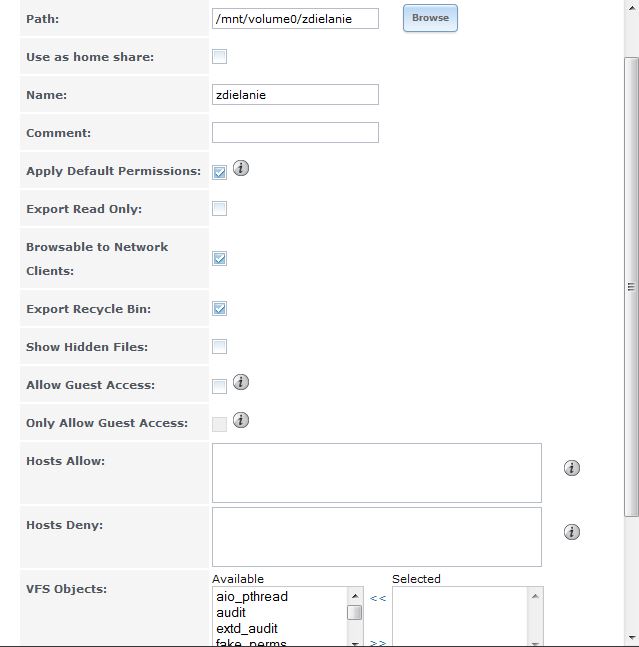Select extd_audit in Available VFS list
Screen dimensions: 639x647
(247, 628)
